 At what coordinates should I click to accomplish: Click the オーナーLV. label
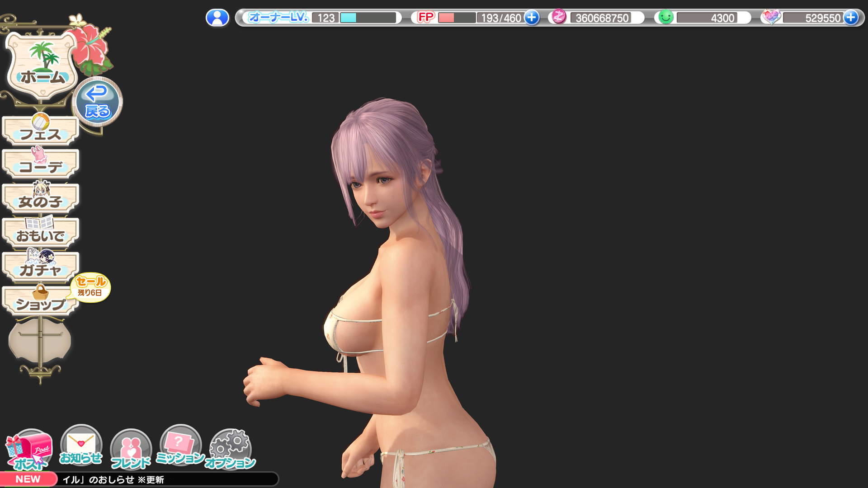278,18
